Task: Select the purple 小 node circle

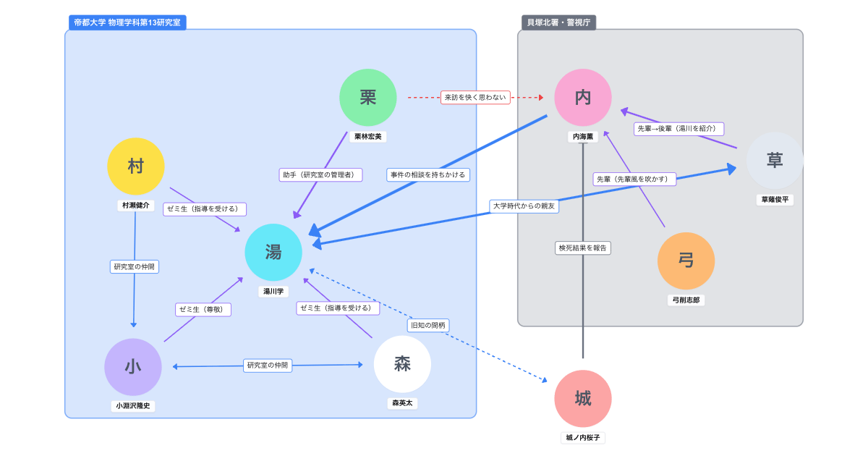Action: click(x=133, y=367)
